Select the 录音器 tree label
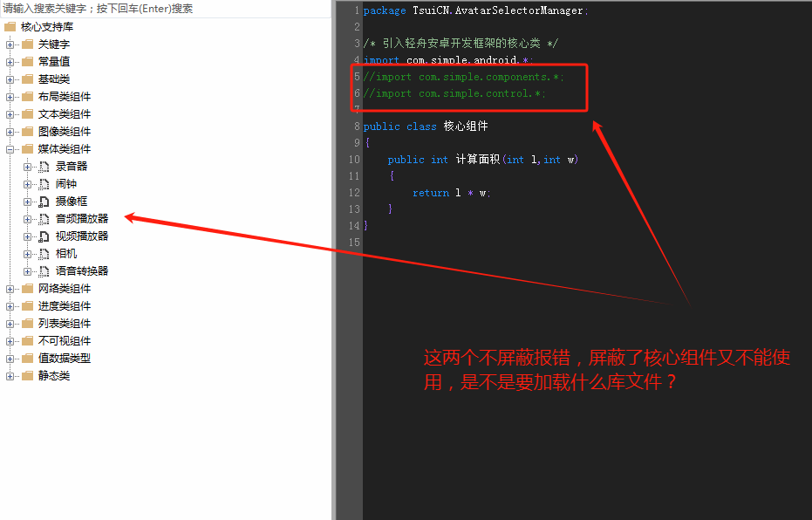Viewport: 812px width, 520px height. click(x=72, y=167)
